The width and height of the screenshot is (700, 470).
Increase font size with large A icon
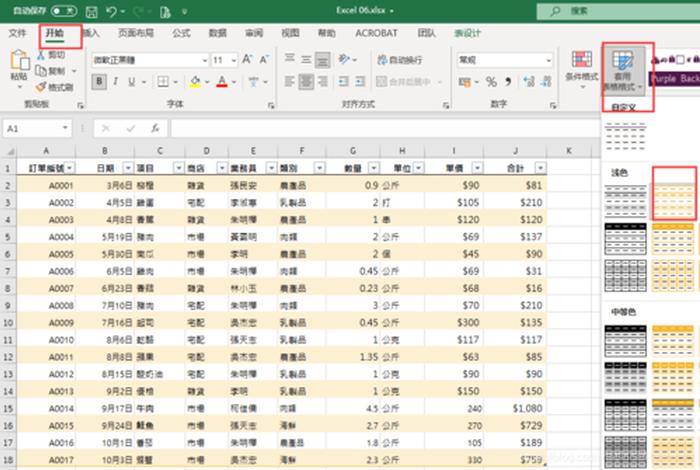pos(247,59)
